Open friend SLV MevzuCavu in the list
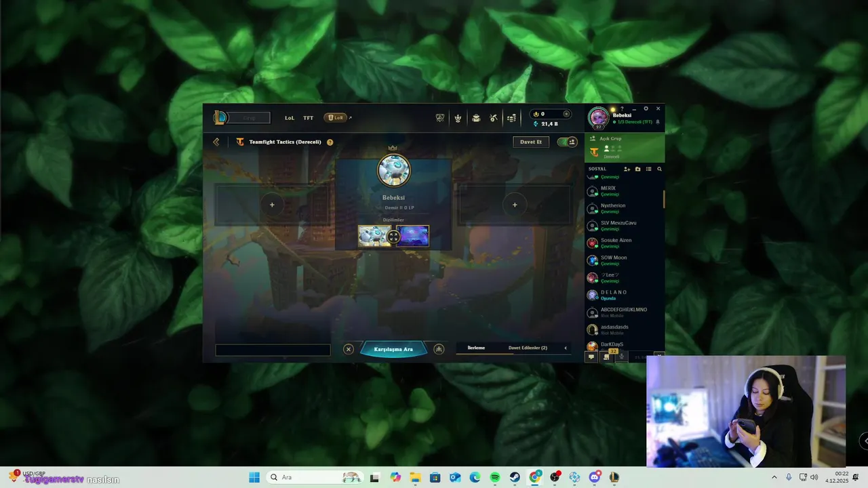This screenshot has height=488, width=868. pos(624,226)
